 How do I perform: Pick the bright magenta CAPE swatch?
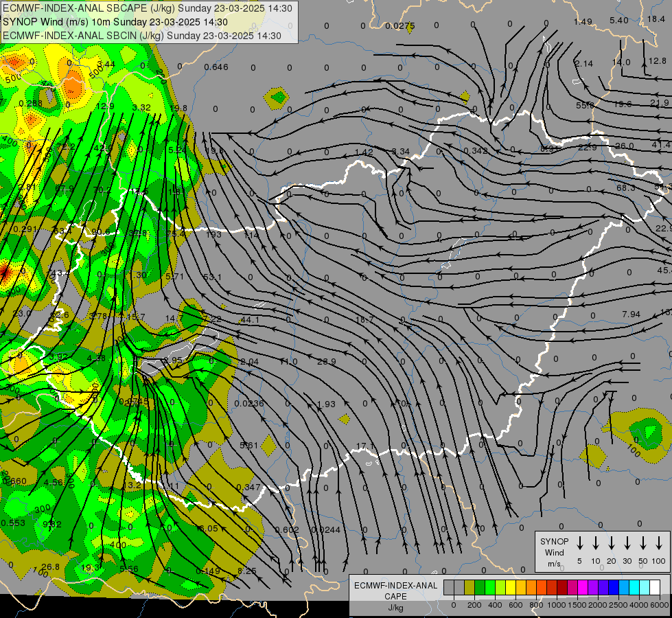tap(583, 587)
